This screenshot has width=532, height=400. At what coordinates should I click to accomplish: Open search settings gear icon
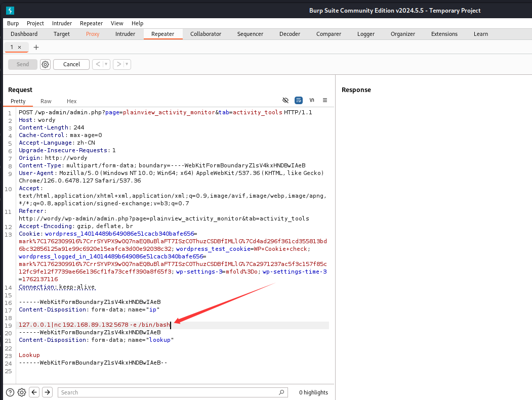[22, 392]
